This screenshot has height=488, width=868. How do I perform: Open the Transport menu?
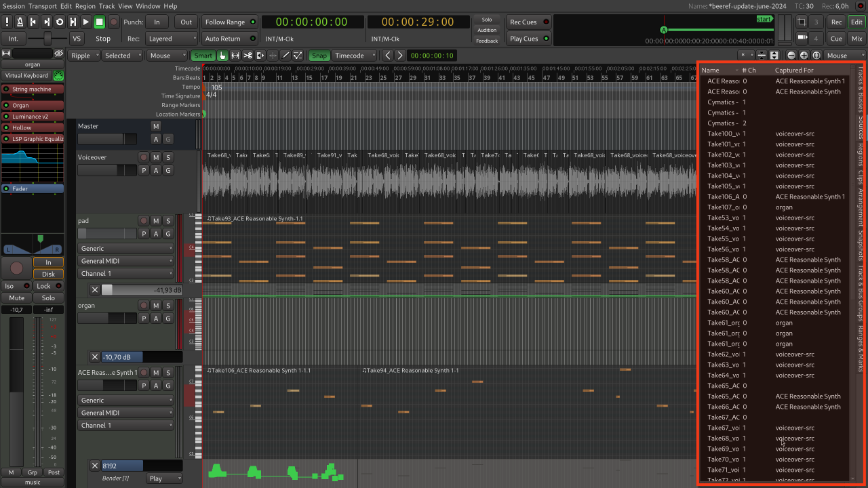[43, 6]
